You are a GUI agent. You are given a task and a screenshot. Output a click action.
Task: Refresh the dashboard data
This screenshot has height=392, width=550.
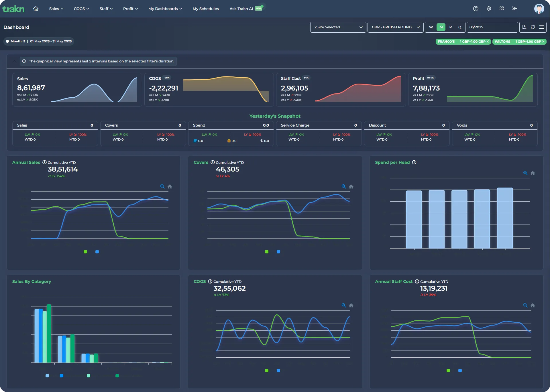[533, 27]
